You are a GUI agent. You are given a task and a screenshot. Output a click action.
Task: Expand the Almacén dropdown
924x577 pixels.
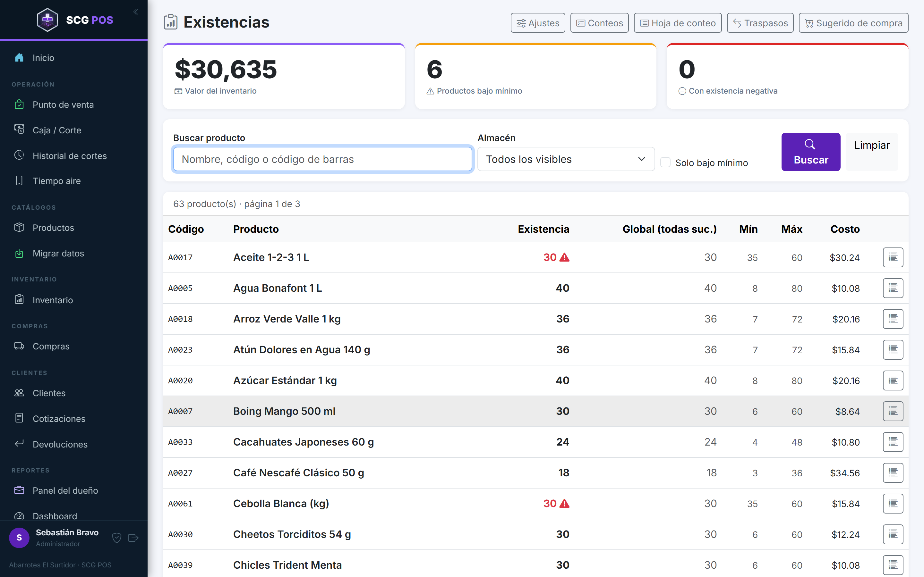[566, 159]
